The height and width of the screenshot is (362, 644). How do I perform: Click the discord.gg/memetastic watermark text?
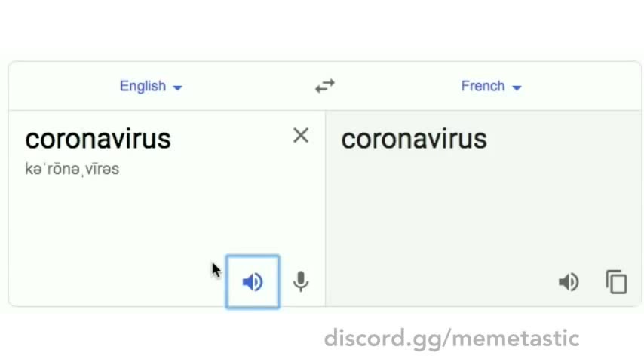452,338
